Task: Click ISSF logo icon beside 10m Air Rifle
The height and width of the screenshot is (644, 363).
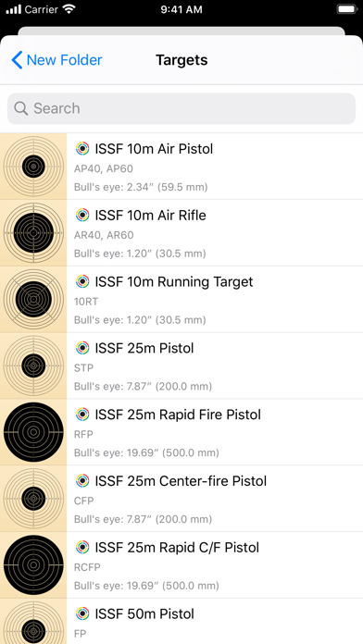Action: click(82, 216)
